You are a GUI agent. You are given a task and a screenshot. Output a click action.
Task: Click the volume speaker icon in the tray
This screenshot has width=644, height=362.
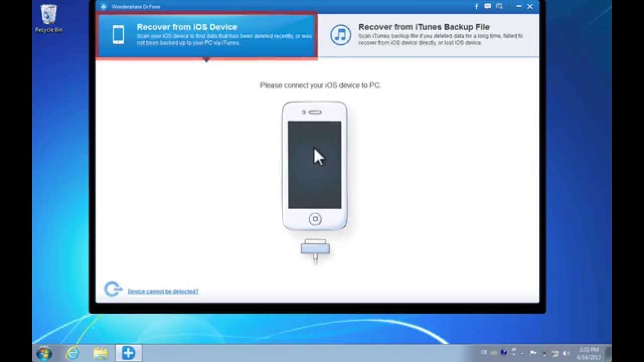pyautogui.click(x=566, y=353)
